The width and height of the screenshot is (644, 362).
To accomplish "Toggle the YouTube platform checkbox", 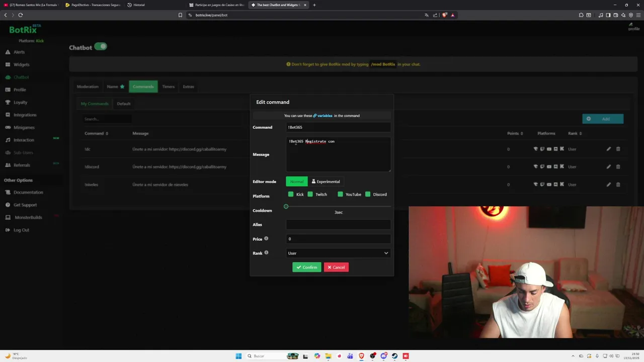I will coord(340,194).
